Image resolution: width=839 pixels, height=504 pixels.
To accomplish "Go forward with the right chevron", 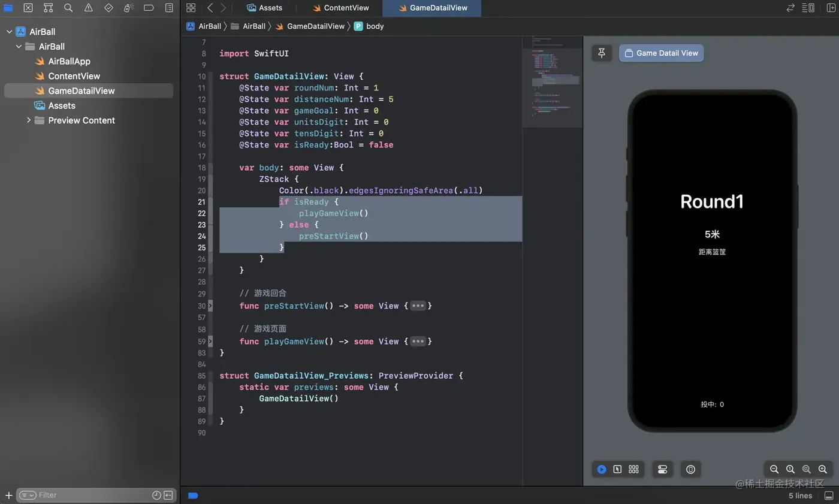I will 223,8.
